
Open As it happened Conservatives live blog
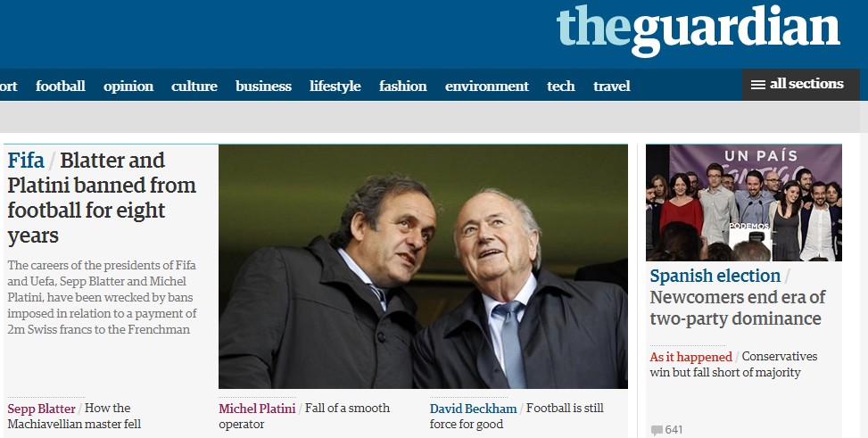(x=733, y=364)
